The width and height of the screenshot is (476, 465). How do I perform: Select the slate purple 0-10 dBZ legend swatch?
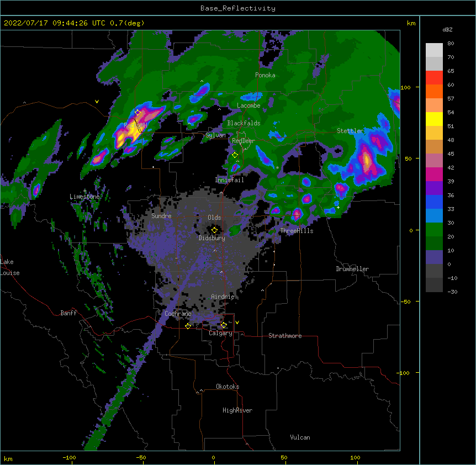434,257
